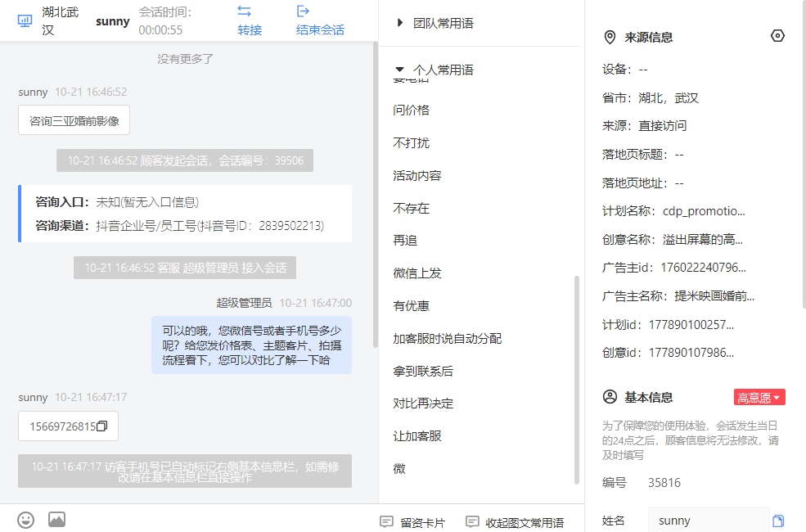This screenshot has height=532, width=806.
Task: Select the 有优惠 quick phrase
Action: click(412, 306)
